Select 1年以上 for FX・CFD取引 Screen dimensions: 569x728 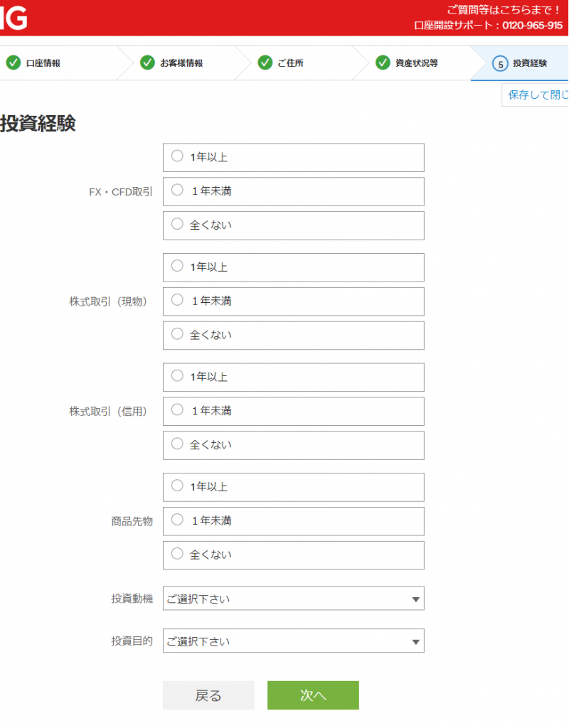pos(294,157)
